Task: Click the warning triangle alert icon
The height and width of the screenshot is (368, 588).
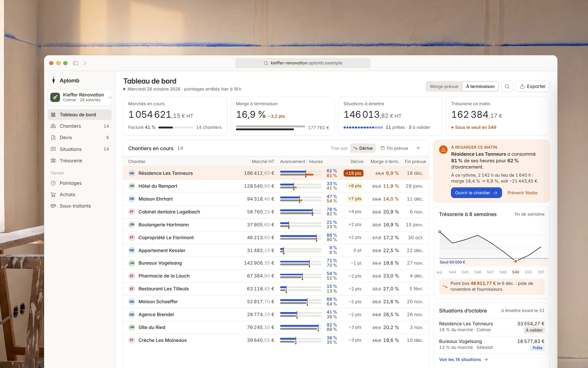Action: [x=443, y=149]
